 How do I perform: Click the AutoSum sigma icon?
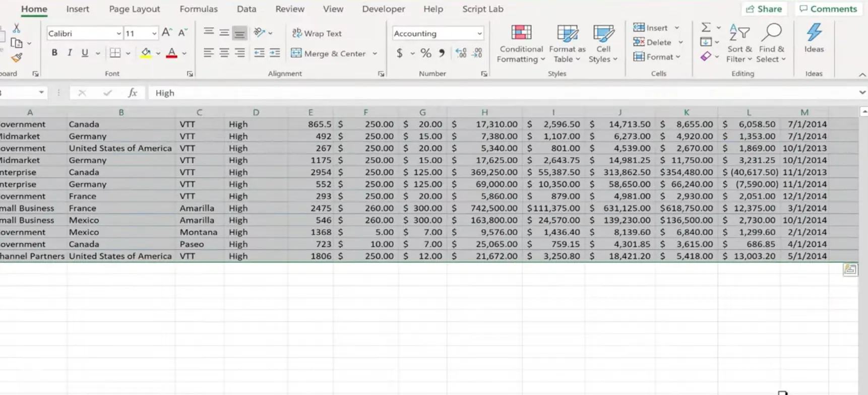click(x=706, y=27)
